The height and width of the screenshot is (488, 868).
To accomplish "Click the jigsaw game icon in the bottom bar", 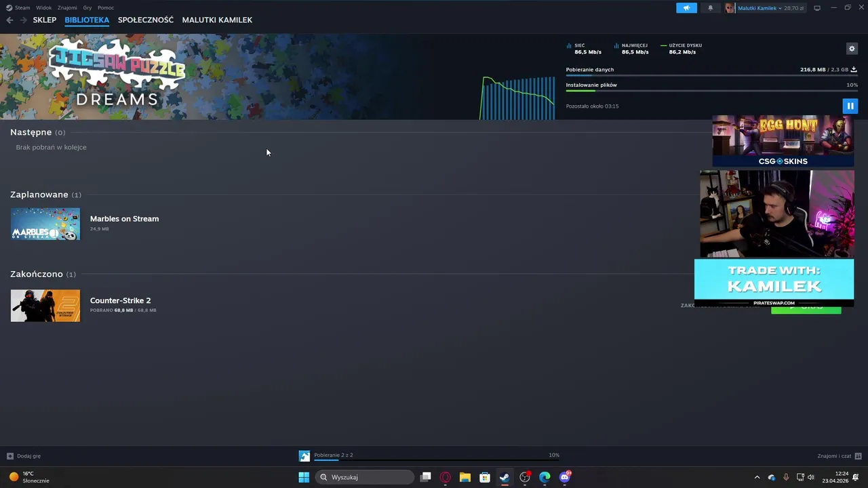I will tap(304, 456).
